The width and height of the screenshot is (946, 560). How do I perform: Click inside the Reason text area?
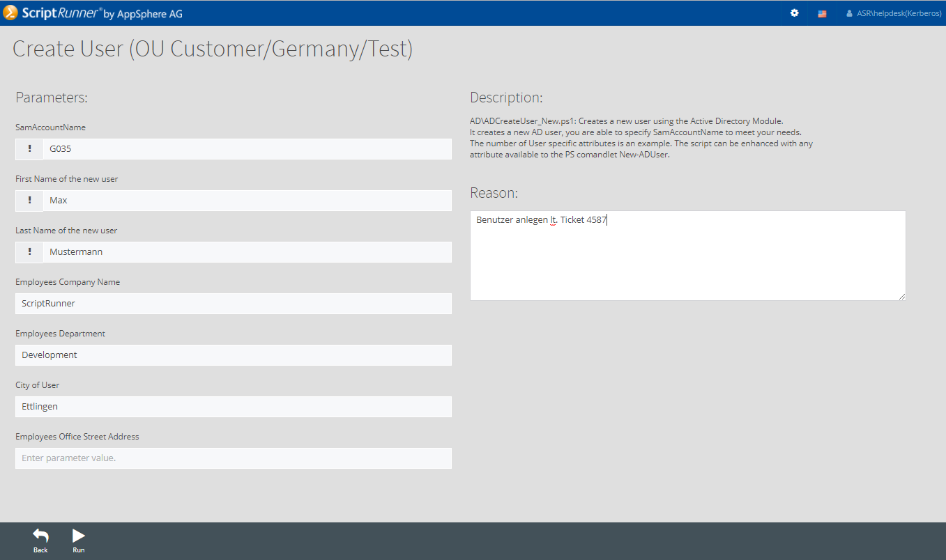688,256
